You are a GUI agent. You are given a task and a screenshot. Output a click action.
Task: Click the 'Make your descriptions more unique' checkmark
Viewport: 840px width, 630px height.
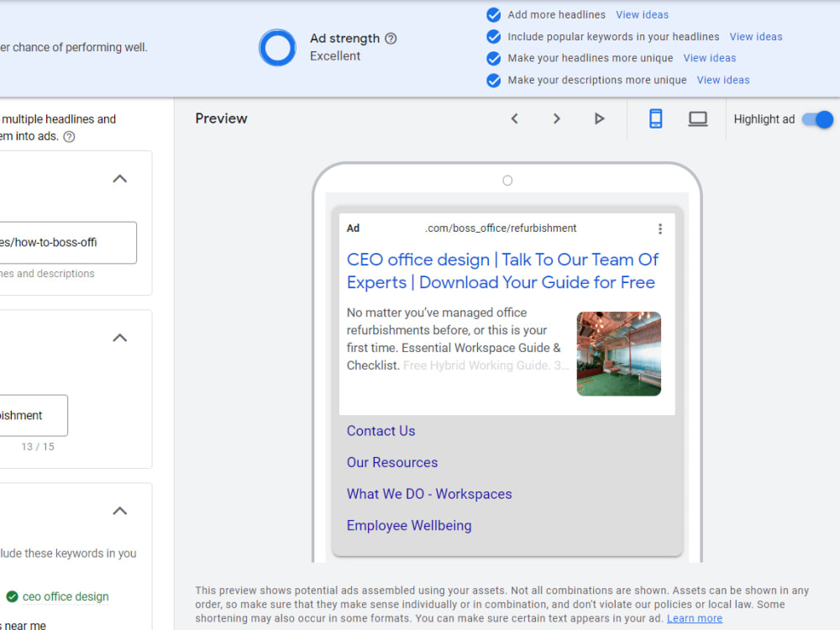pos(493,81)
